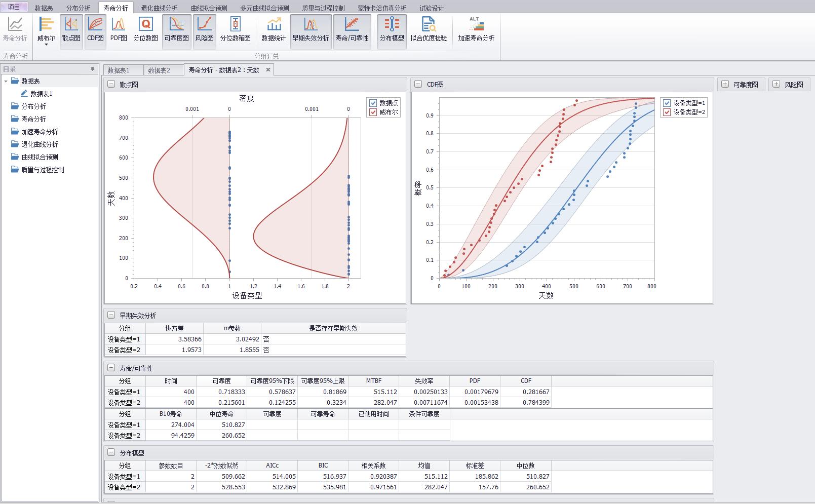The image size is (815, 504).
Task: Toggle 设备类型=1 checkbox in CDF legend
Action: click(x=667, y=103)
